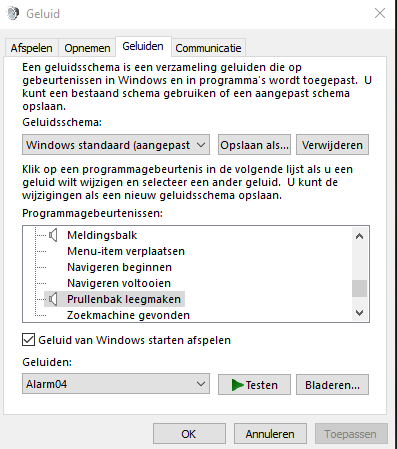Close the Geluid dialog window
Screen dimensions: 397x449
(x=380, y=13)
